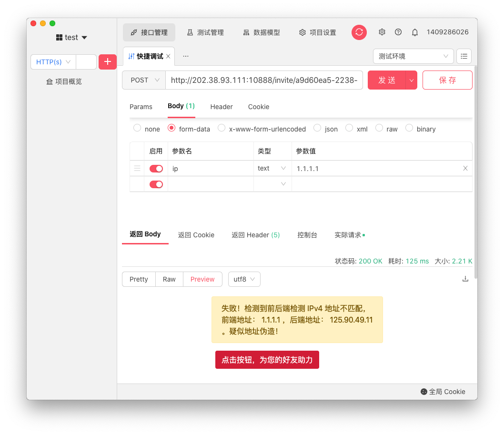
Task: Open the POST method dropdown
Action: click(144, 81)
